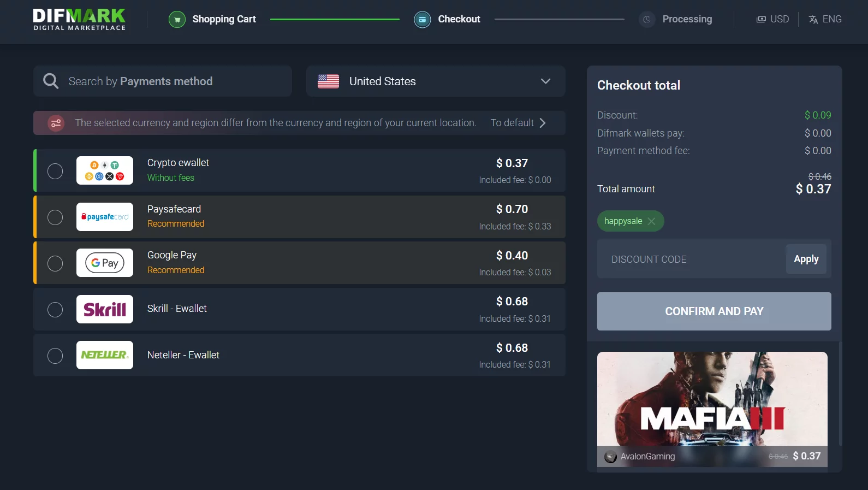868x490 pixels.
Task: Click the Neteller - Ewallet name
Action: tap(183, 355)
